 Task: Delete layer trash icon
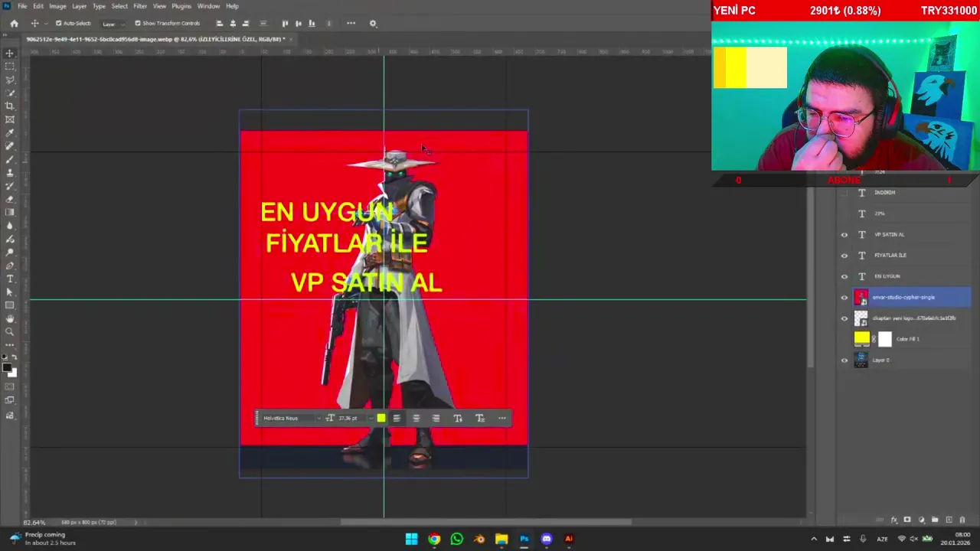tap(962, 520)
